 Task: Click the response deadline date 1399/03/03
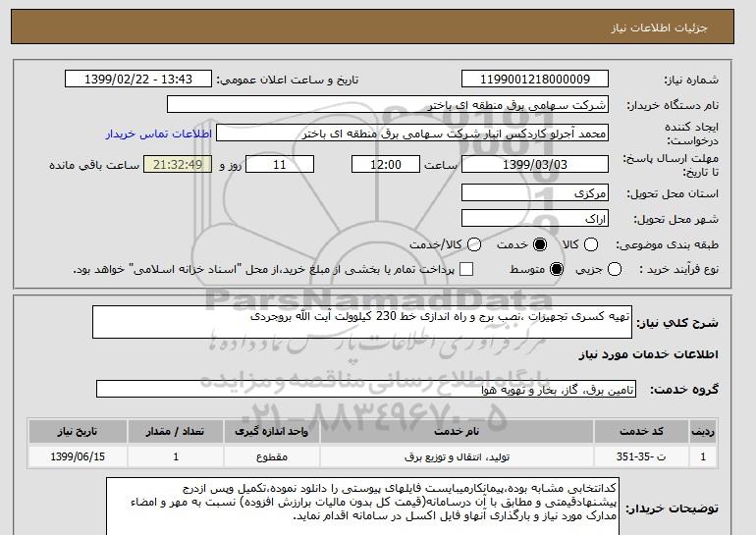pos(535,164)
